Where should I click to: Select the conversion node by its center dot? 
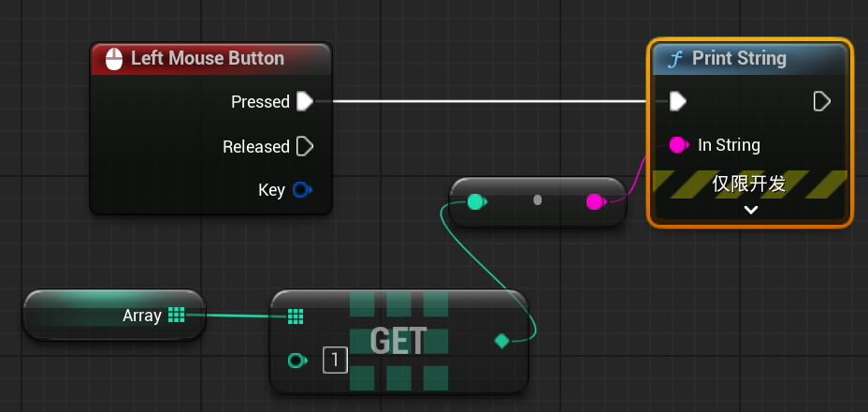pyautogui.click(x=537, y=201)
